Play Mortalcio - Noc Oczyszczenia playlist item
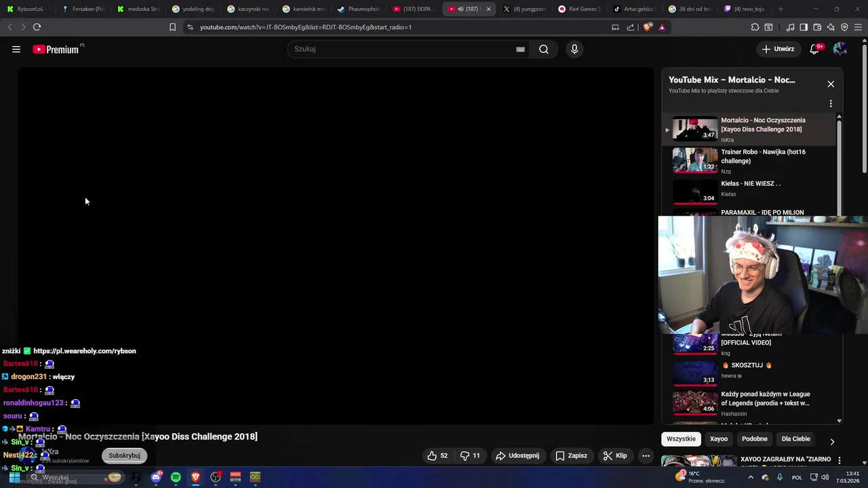The width and height of the screenshot is (868, 488). (x=749, y=129)
